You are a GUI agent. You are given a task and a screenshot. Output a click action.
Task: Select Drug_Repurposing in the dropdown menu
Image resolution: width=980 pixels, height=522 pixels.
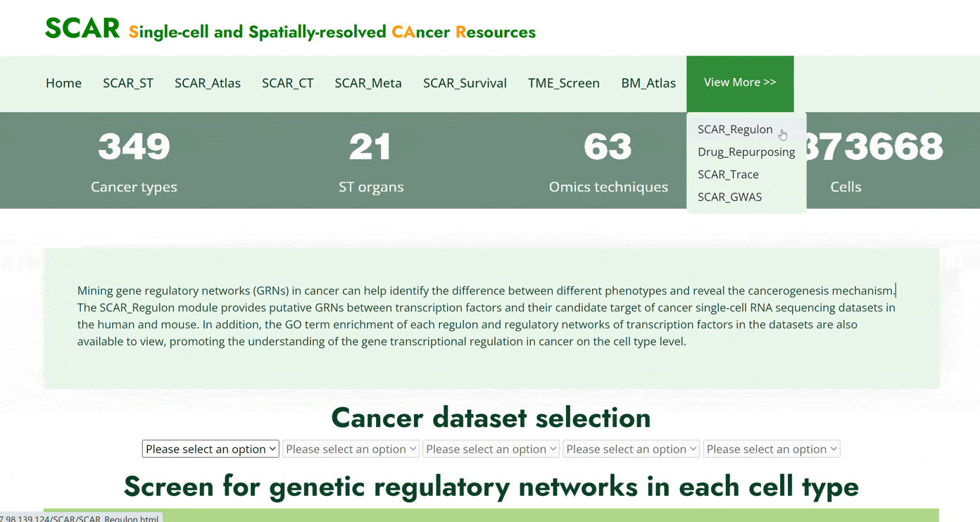tap(746, 152)
